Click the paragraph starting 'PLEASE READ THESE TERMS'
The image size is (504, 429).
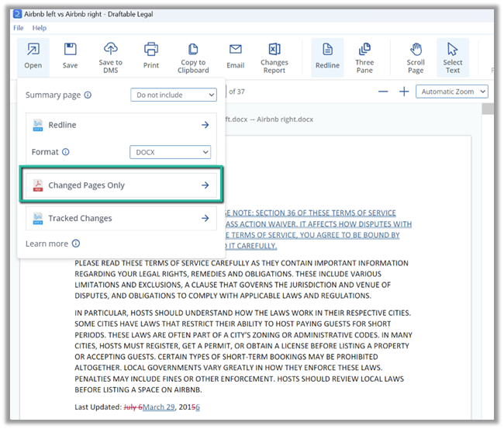click(242, 279)
